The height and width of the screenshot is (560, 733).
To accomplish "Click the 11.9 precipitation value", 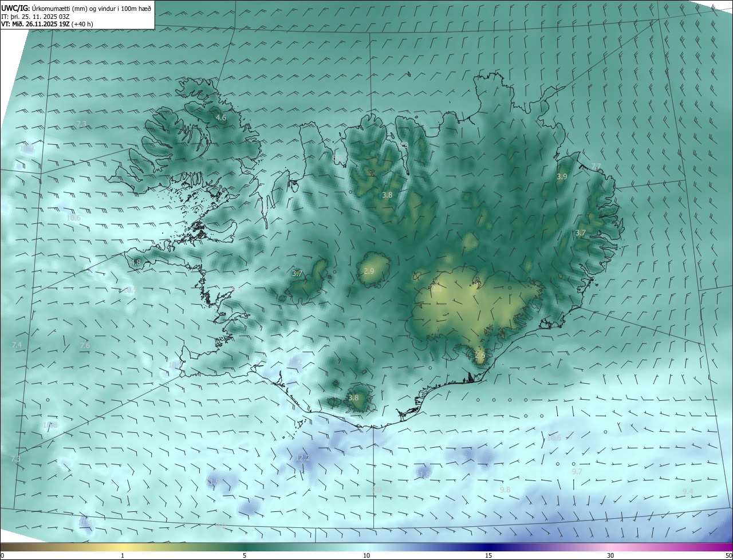I will pos(213,483).
